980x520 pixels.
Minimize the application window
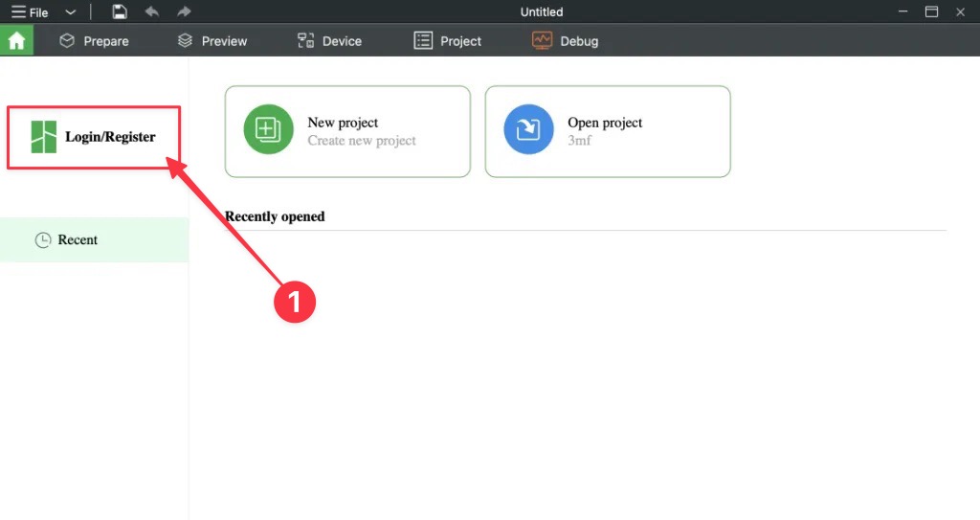coord(902,11)
